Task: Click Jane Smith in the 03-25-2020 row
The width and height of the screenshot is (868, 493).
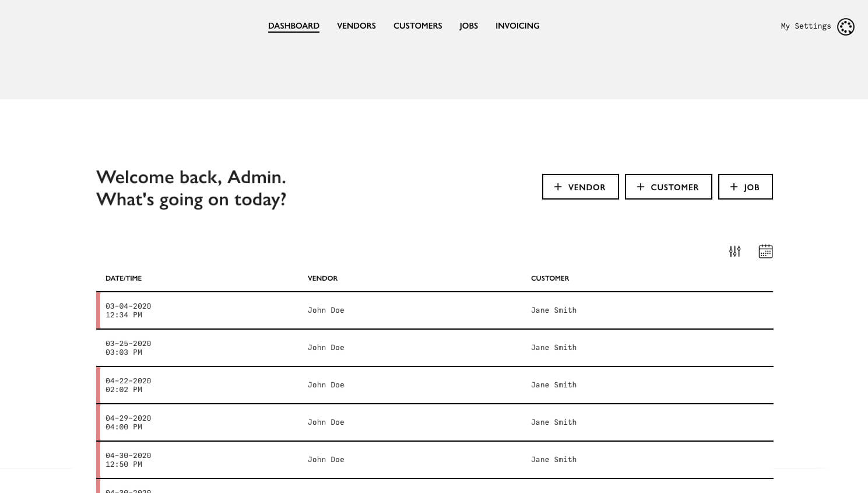Action: [x=554, y=348]
